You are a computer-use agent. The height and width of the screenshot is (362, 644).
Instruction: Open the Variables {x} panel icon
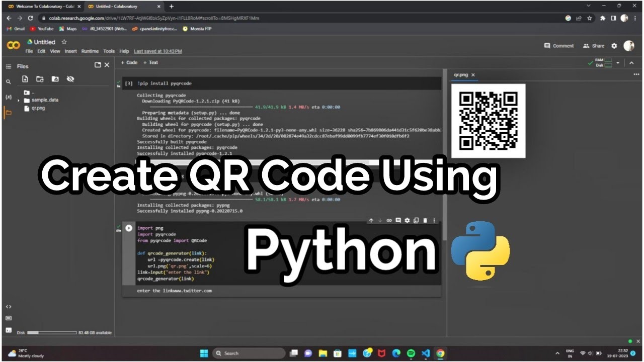pyautogui.click(x=9, y=97)
